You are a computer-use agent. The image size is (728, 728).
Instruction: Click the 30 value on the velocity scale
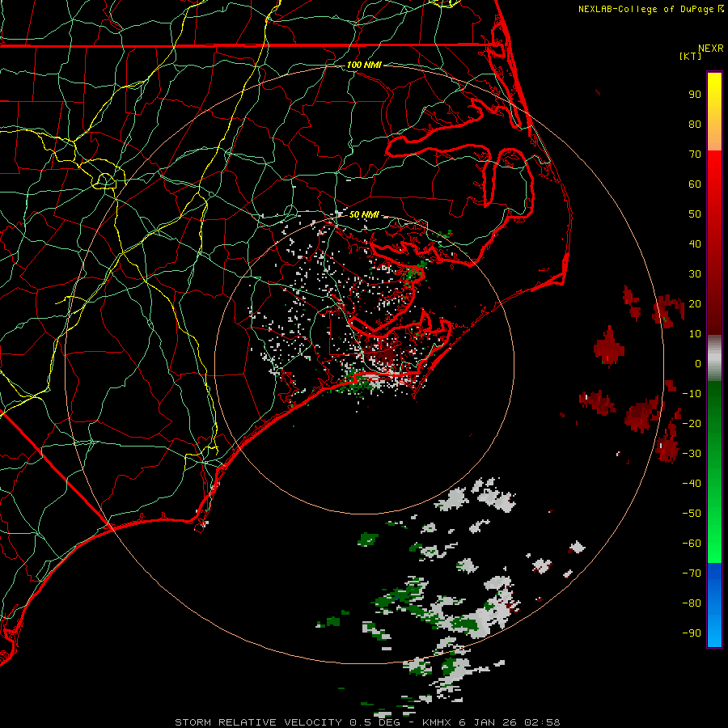695,274
